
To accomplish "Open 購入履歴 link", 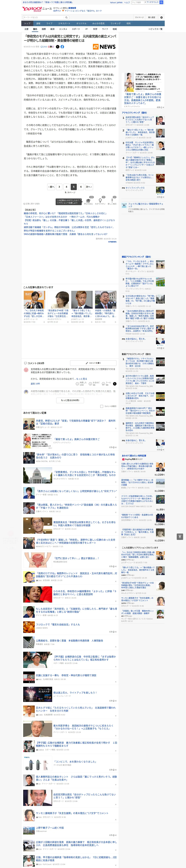I will pyautogui.click(x=152, y=17).
